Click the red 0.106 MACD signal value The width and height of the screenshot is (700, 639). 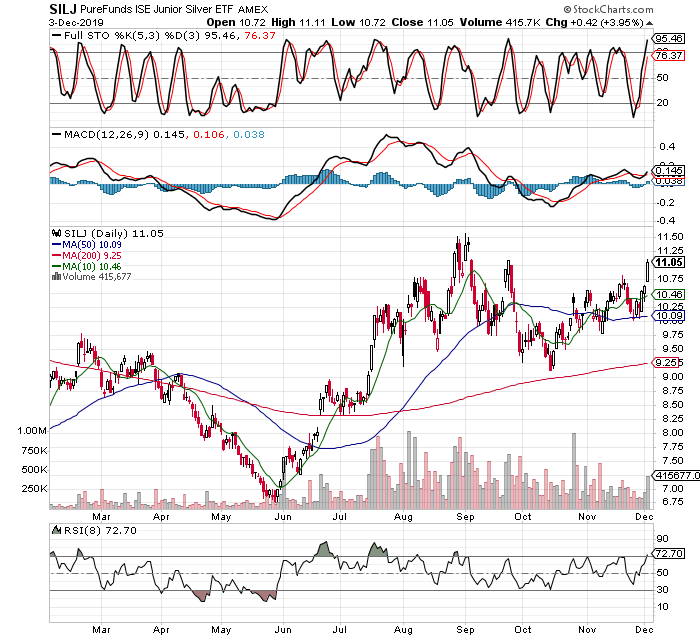coord(208,134)
